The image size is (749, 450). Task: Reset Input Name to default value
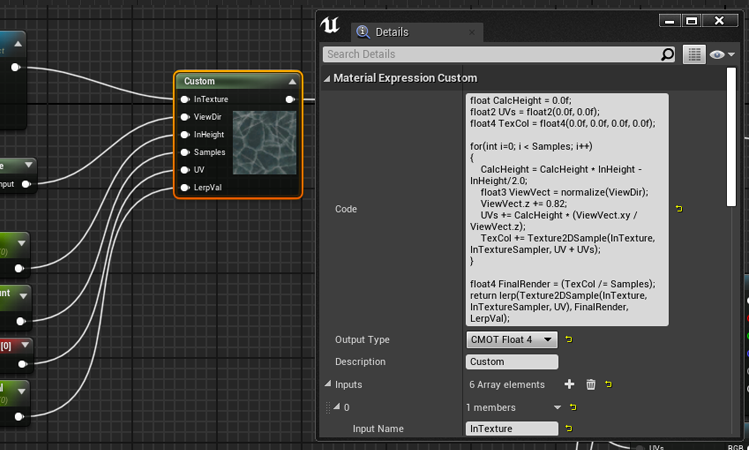567,428
